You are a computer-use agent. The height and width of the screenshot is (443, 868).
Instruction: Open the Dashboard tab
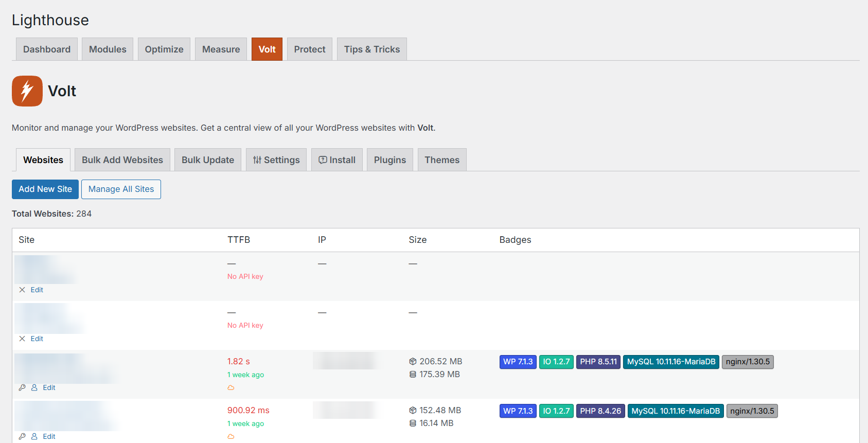point(47,49)
